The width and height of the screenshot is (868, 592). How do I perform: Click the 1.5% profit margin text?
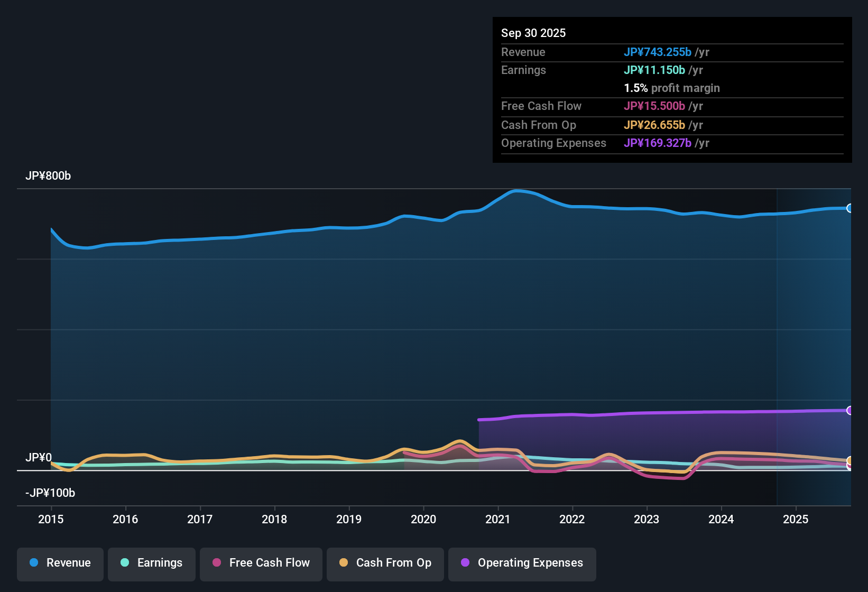671,88
